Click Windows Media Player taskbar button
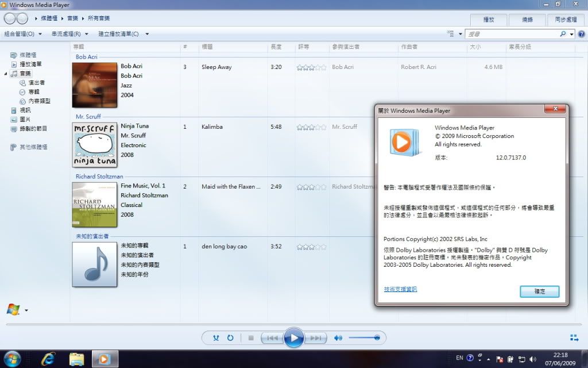 105,359
